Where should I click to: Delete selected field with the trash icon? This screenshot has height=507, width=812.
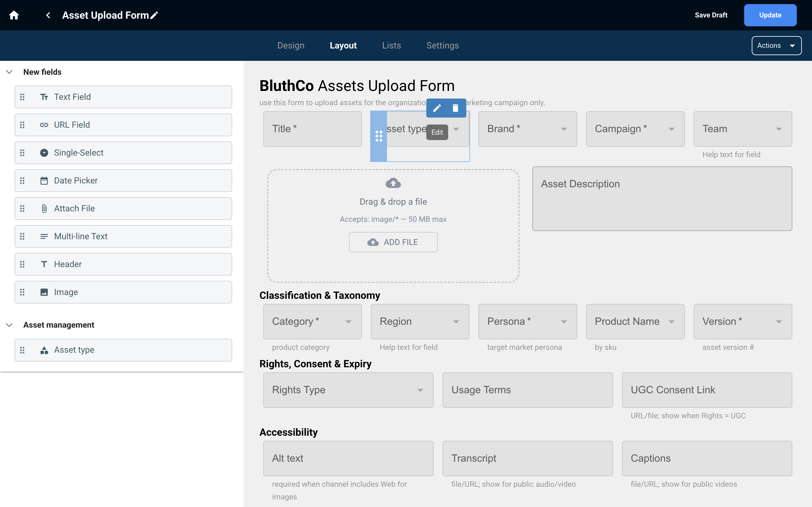(x=455, y=108)
